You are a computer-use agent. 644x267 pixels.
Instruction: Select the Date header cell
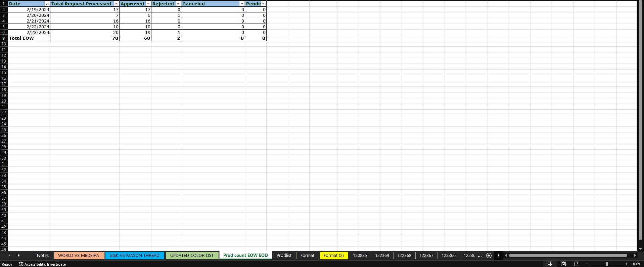29,4
